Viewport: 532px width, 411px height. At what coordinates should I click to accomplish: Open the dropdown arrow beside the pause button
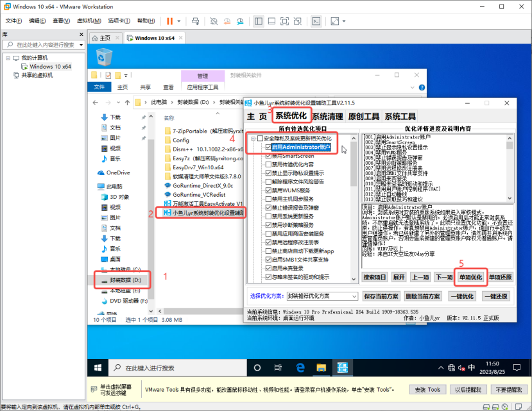click(179, 21)
